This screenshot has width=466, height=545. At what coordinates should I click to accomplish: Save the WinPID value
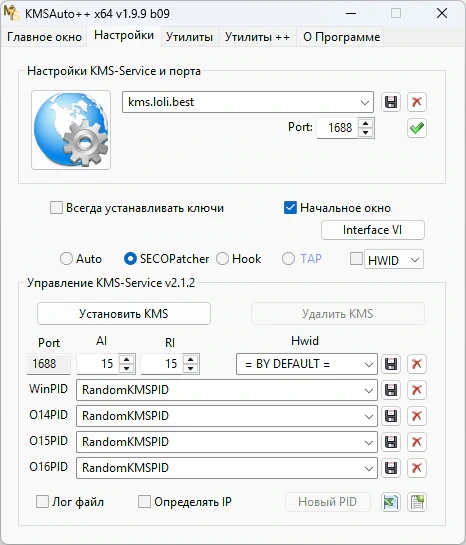point(391,390)
